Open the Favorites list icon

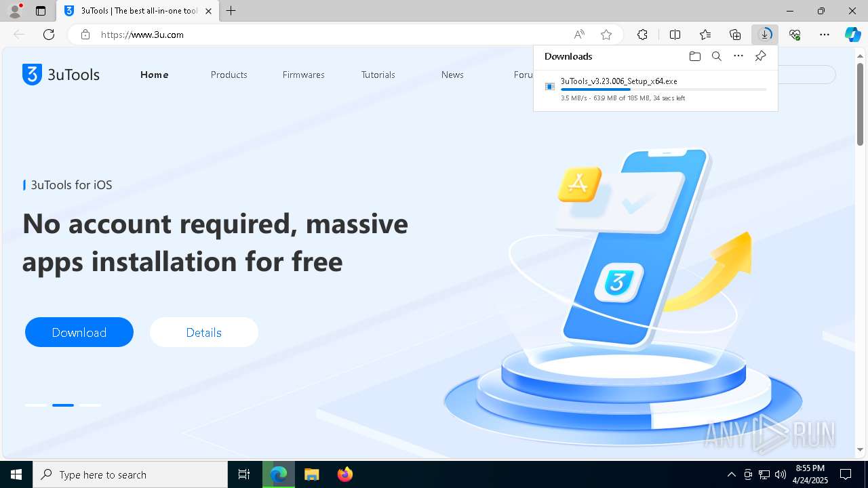point(705,35)
